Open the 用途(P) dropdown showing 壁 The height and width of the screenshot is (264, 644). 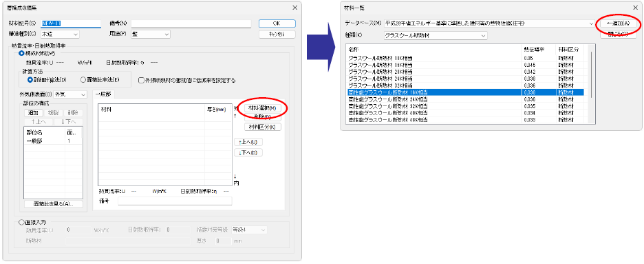(150, 34)
